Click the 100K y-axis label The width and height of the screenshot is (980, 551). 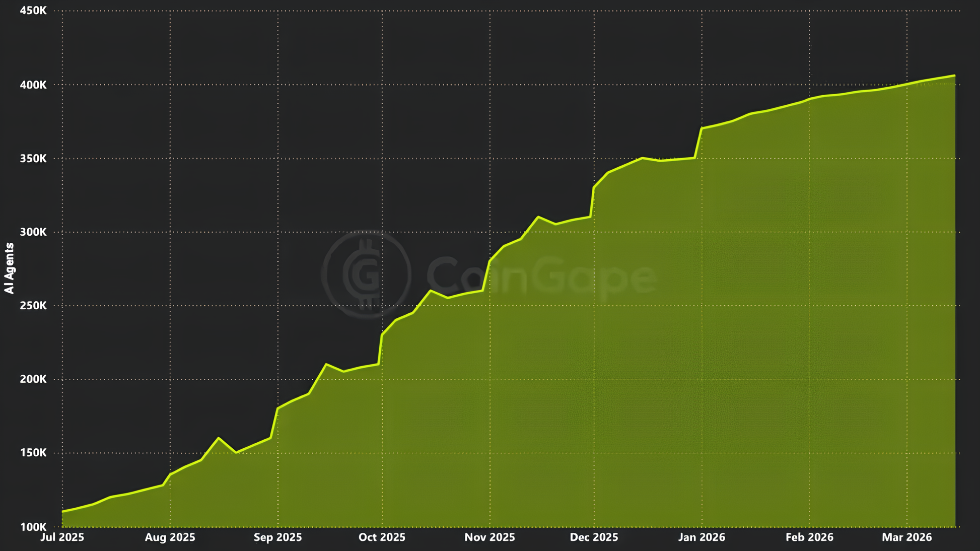coord(33,527)
